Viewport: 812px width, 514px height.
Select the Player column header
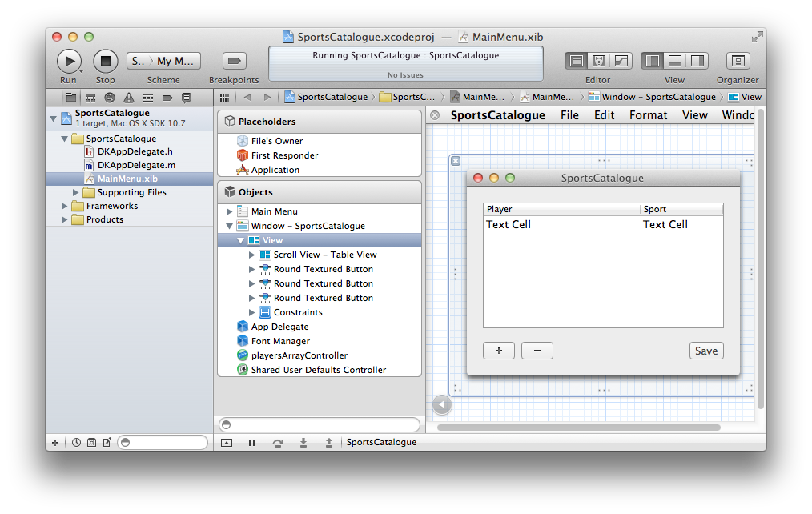[x=561, y=209]
